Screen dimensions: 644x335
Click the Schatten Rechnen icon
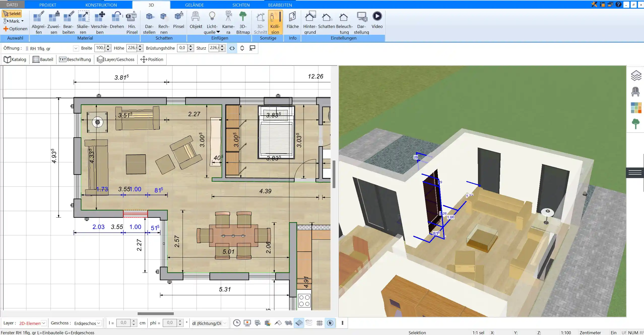click(164, 22)
